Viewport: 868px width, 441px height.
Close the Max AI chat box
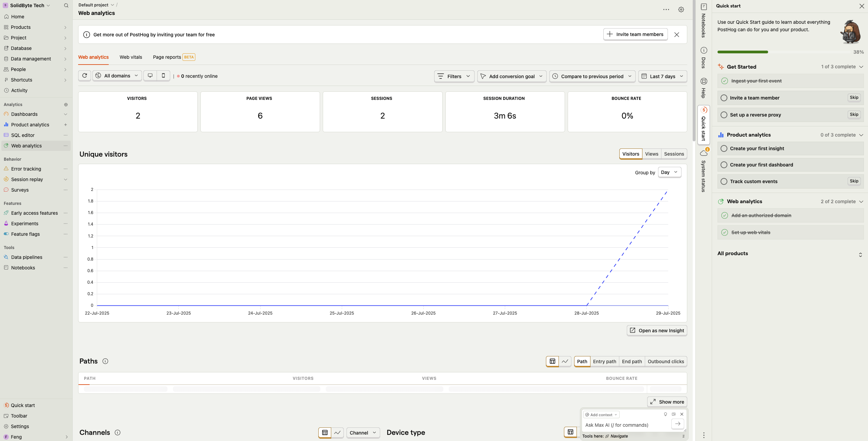(681, 414)
